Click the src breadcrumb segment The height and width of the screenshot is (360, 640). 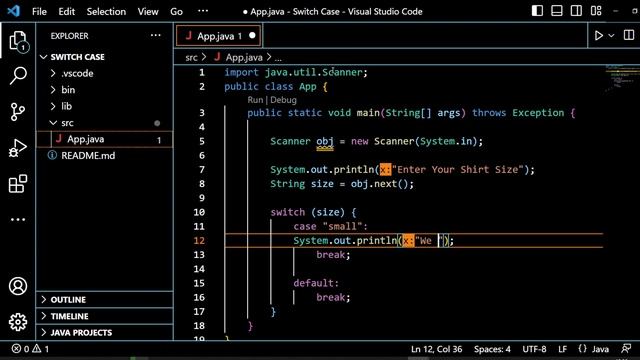coord(191,58)
